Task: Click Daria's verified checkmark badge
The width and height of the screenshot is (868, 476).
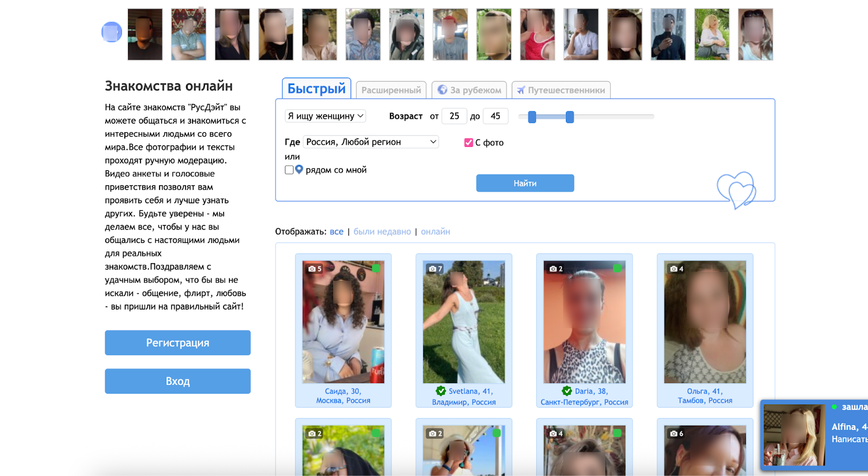Action: pos(567,391)
